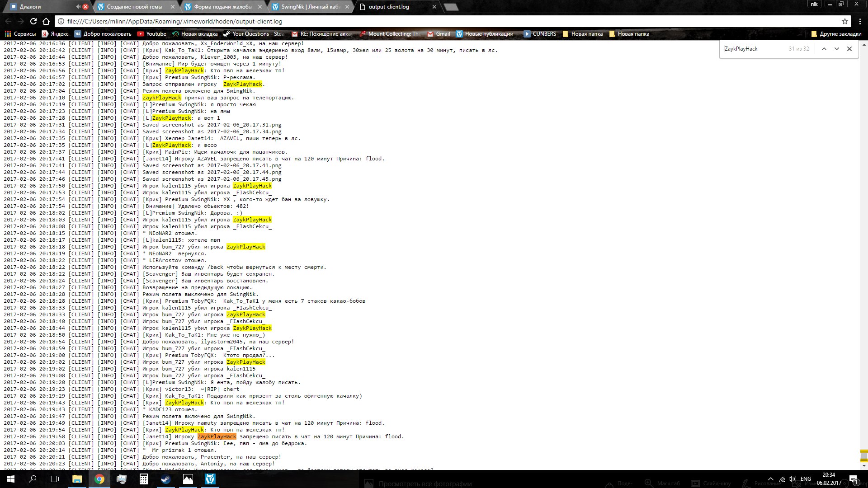Show hidden system tray icons chevron
The width and height of the screenshot is (868, 488).
[770, 479]
